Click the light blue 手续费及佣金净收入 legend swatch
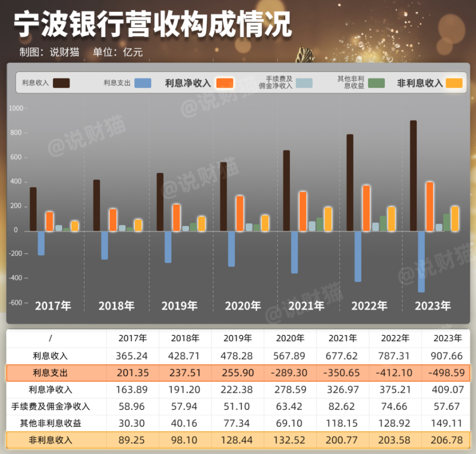Screen dimensions: 476x454 304,83
